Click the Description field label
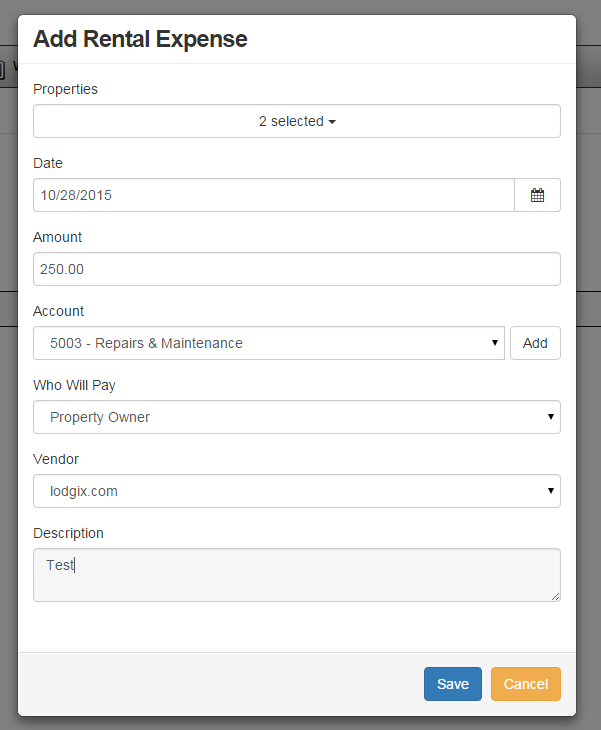Screen dimensions: 601x730 point(68,533)
